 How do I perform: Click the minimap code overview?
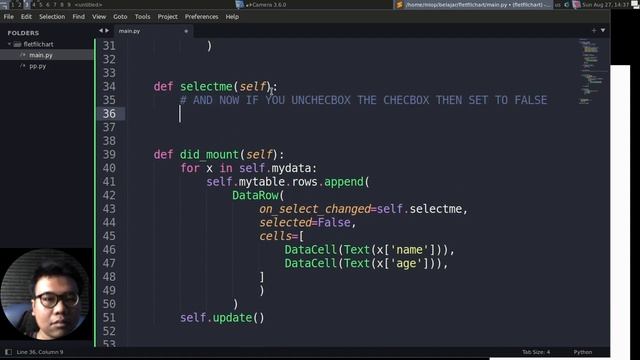pos(591,71)
